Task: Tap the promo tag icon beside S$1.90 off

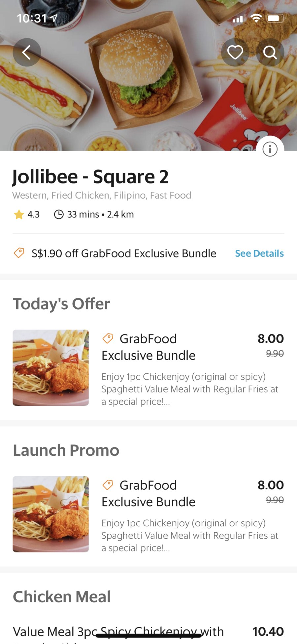Action: point(19,253)
